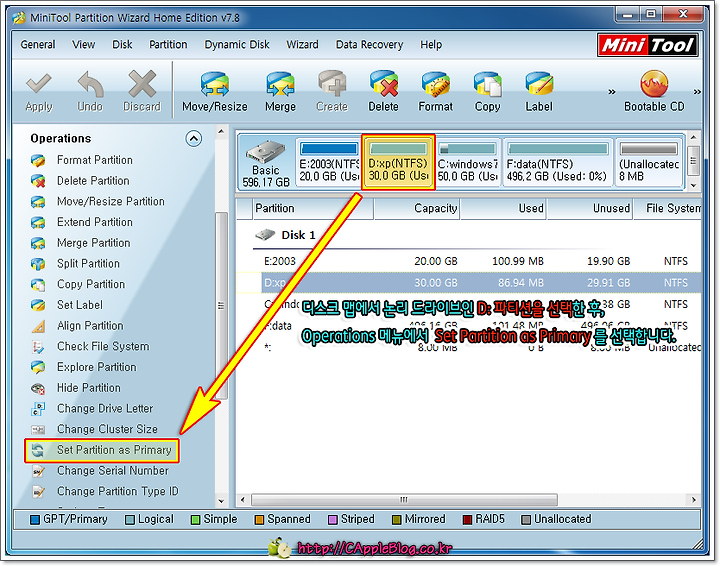The height and width of the screenshot is (566, 720).
Task: Choose Extend Partition operation
Action: (x=95, y=222)
